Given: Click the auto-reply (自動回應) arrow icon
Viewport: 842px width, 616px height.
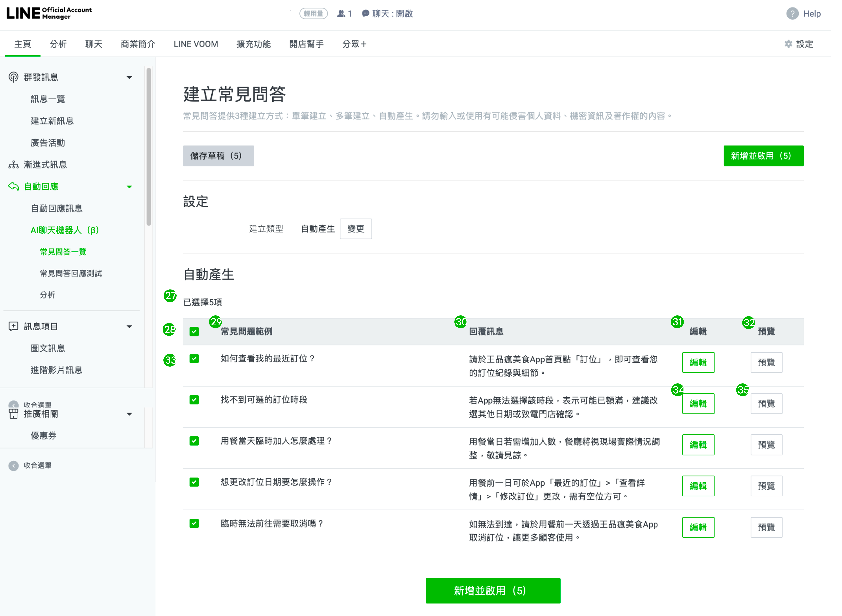Looking at the screenshot, I should pos(14,187).
